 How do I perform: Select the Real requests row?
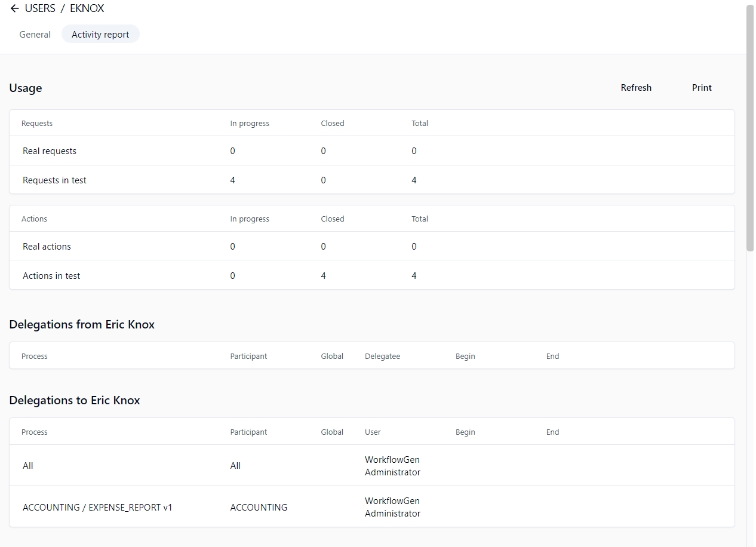pos(50,151)
